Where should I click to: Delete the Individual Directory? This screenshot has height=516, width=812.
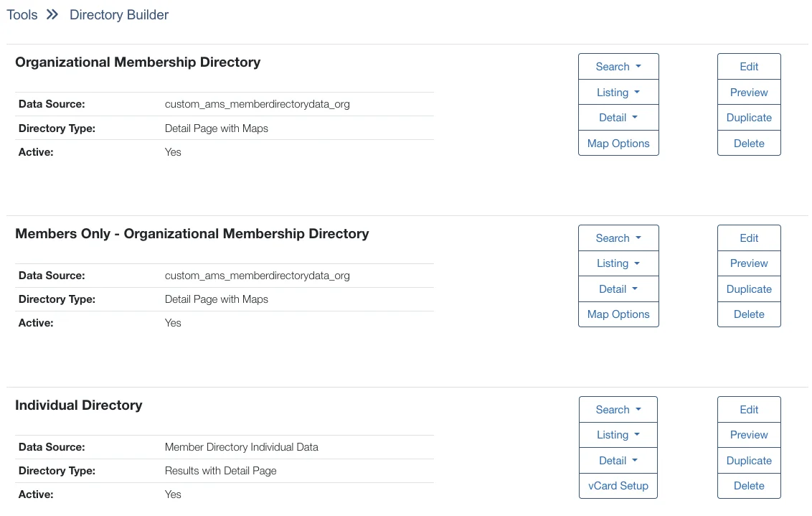[x=748, y=485]
